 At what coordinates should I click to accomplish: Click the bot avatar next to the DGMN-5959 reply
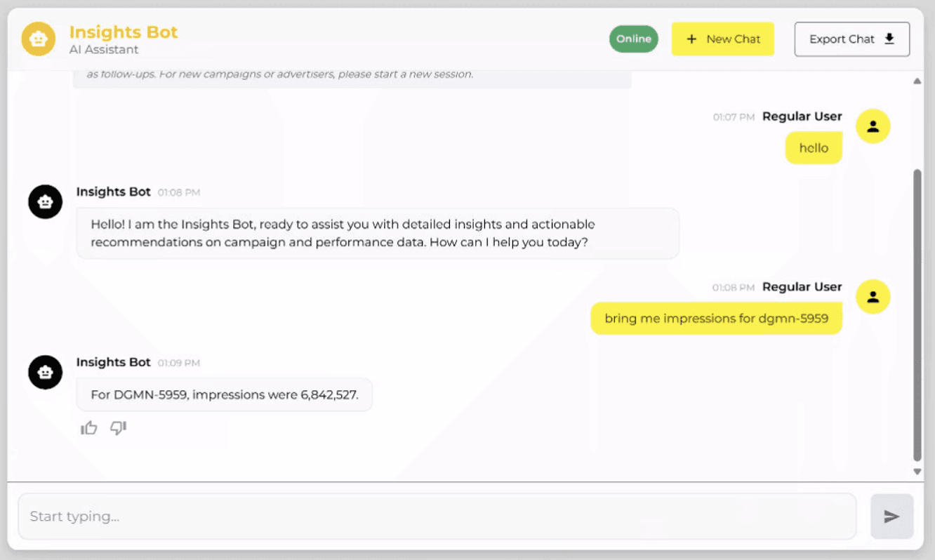click(x=45, y=373)
